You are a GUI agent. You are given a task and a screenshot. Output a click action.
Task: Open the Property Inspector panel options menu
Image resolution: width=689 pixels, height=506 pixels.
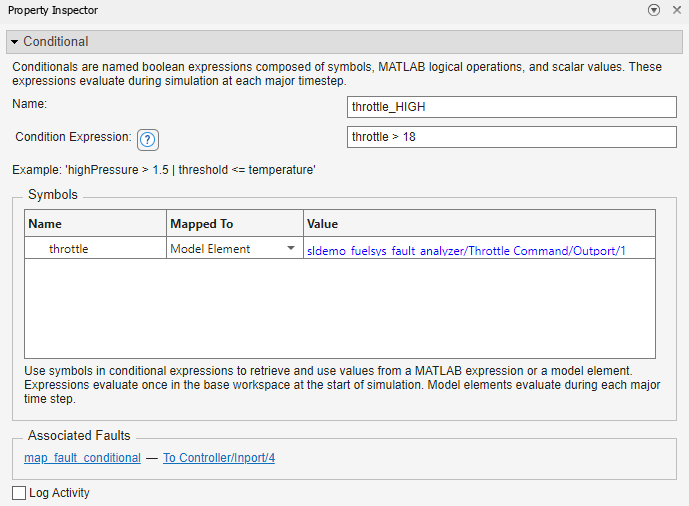pos(654,10)
